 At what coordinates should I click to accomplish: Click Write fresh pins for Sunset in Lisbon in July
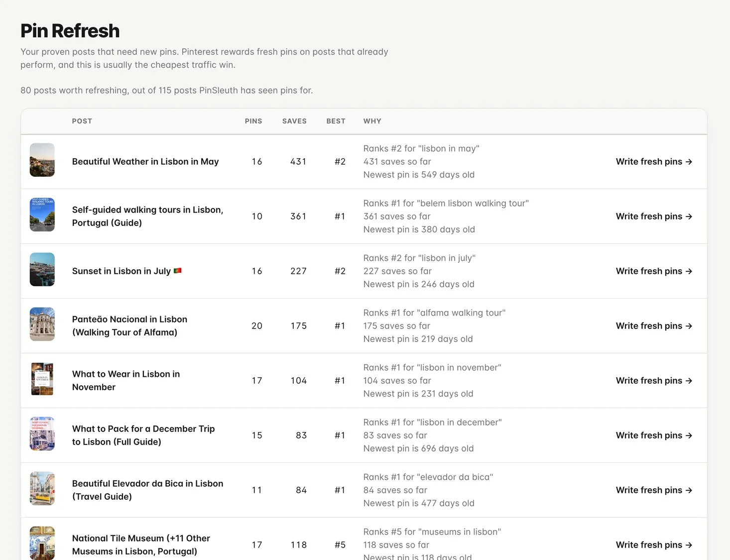[x=654, y=271]
